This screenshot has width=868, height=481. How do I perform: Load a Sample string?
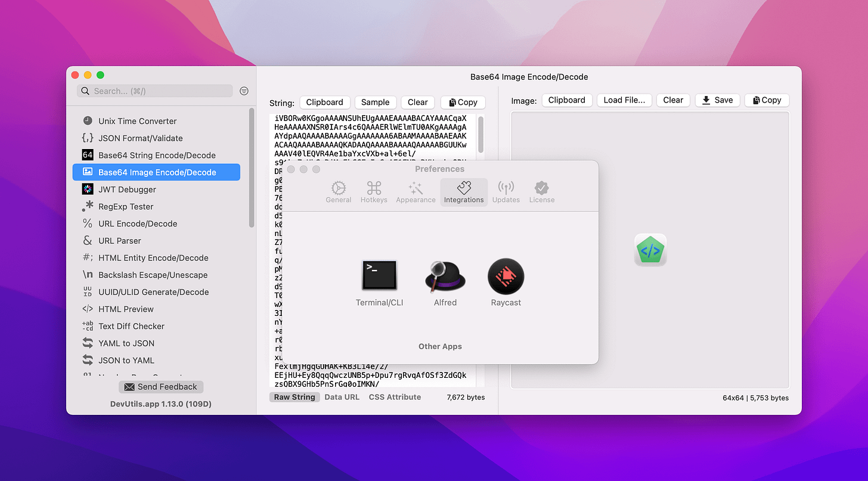375,102
